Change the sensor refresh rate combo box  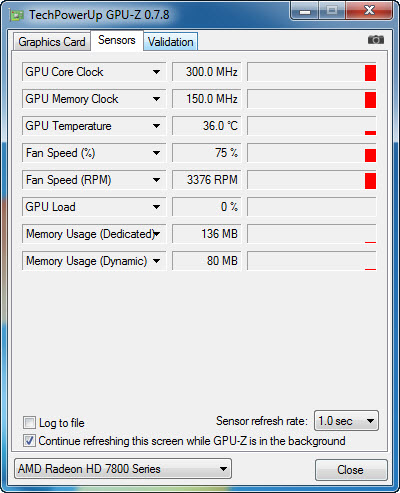click(x=346, y=421)
